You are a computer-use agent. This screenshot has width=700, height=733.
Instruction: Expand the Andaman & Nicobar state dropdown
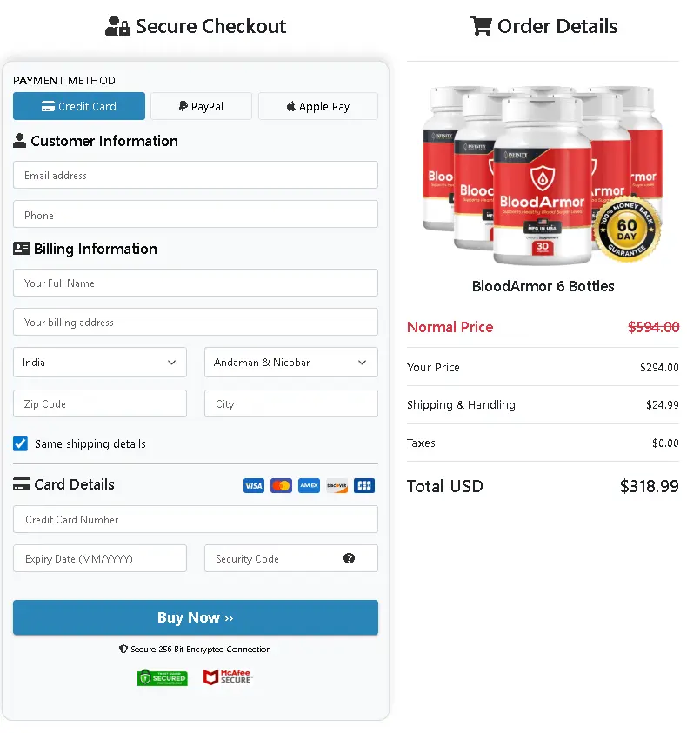point(290,363)
